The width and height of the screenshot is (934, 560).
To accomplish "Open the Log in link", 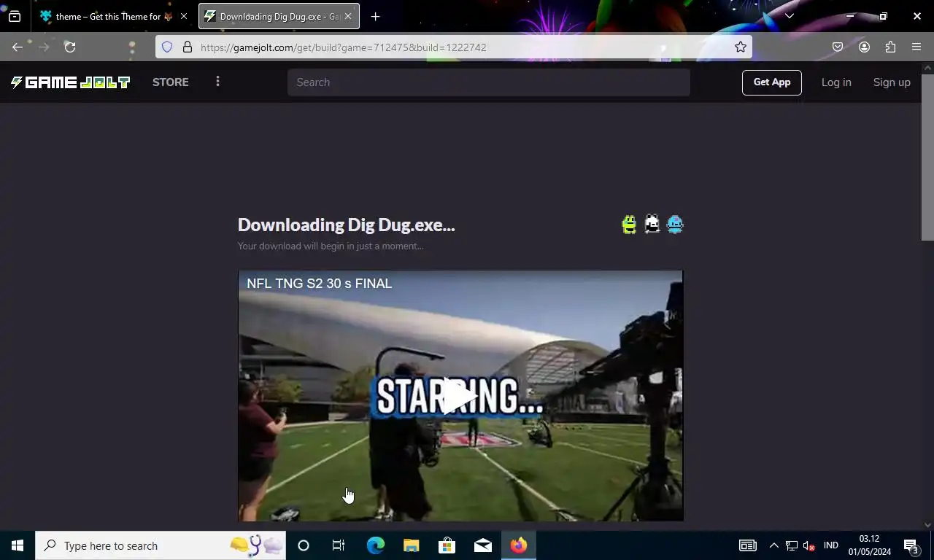I will 836,82.
